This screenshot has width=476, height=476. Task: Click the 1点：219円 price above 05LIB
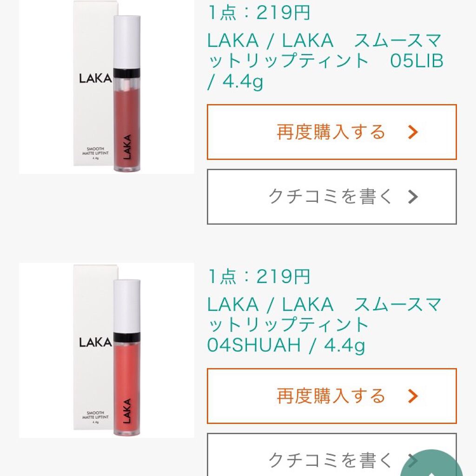pos(258,13)
